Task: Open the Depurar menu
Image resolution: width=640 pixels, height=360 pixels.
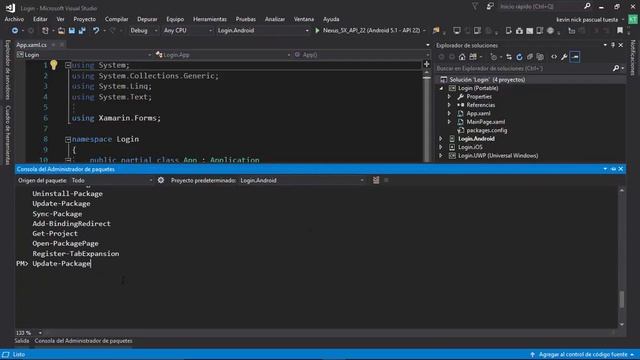Action: click(x=147, y=19)
